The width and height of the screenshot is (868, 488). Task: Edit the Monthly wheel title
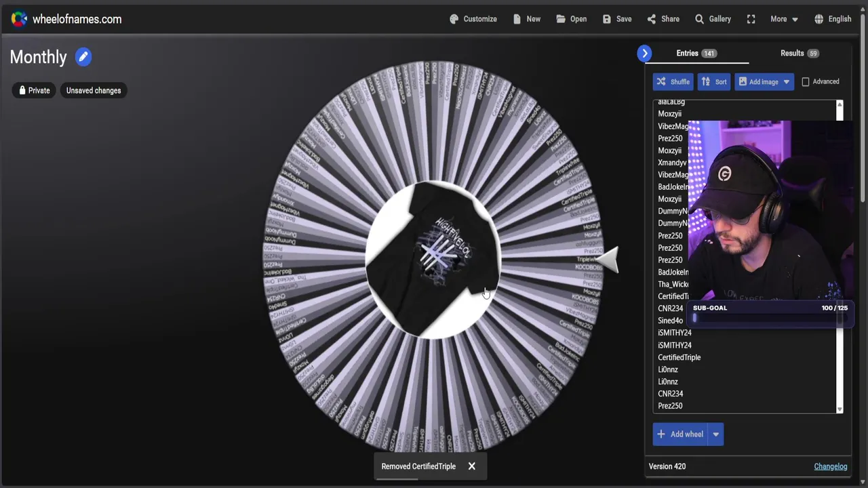pos(83,57)
